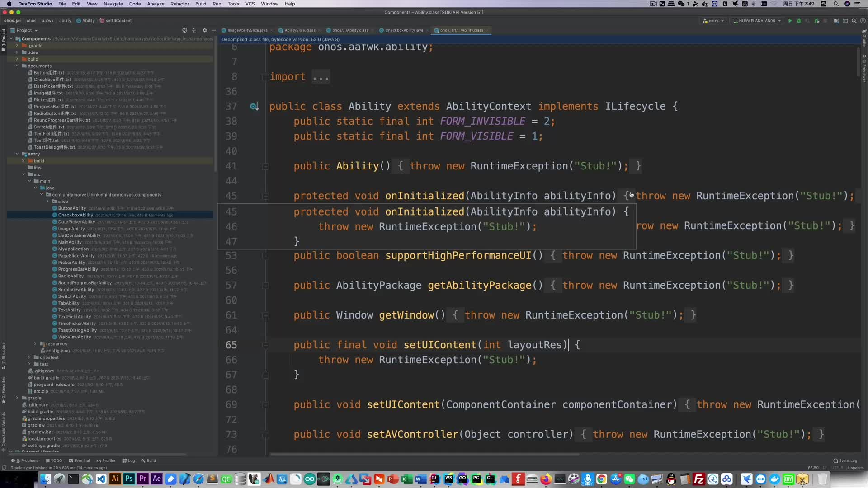Screen dimensions: 868x488
Task: Run the app with the green play icon
Action: 790,21
